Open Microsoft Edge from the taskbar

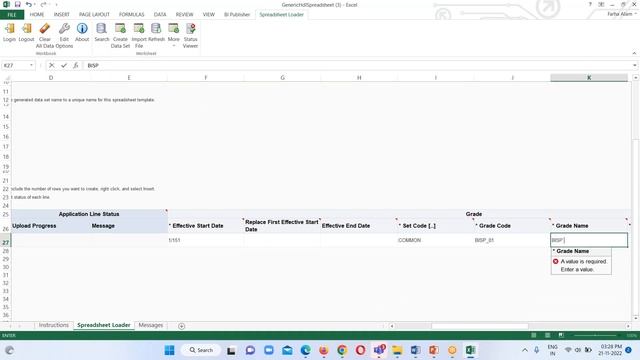[x=305, y=350]
